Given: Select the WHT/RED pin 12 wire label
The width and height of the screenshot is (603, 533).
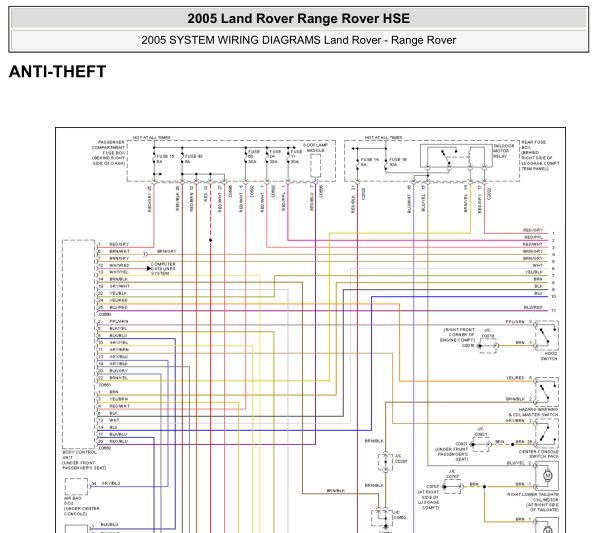Looking at the screenshot, I should click(x=119, y=265).
